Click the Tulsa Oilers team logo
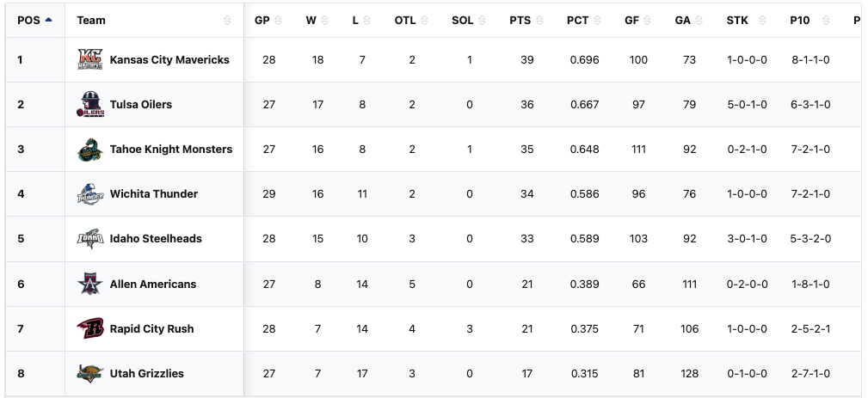The image size is (868, 398). (89, 105)
